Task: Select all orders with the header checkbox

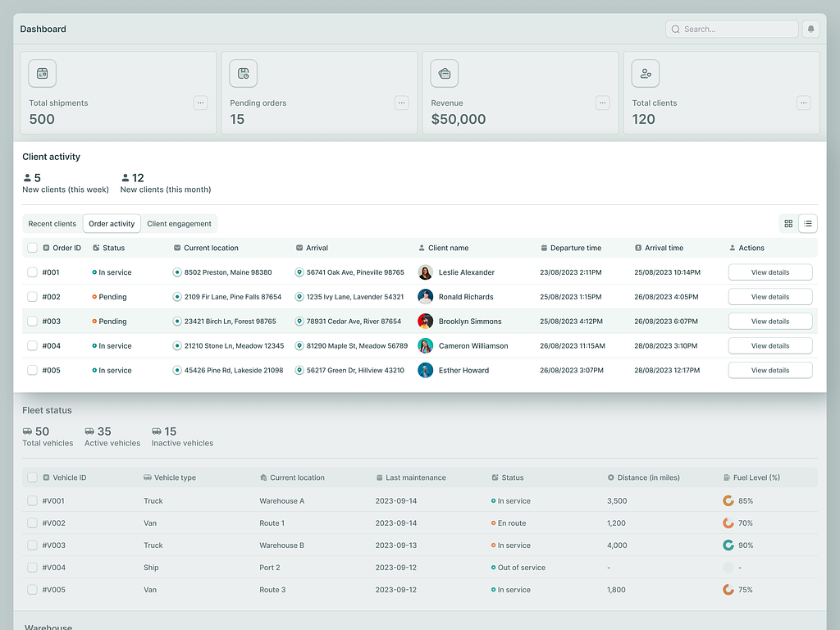Action: (31, 247)
